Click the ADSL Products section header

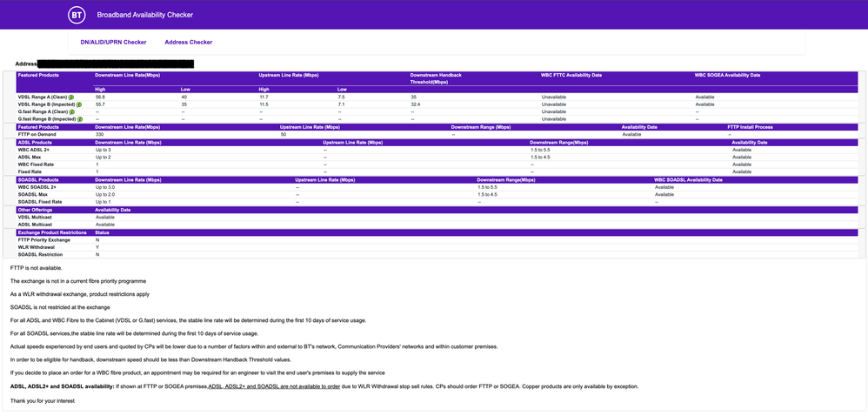(x=33, y=143)
